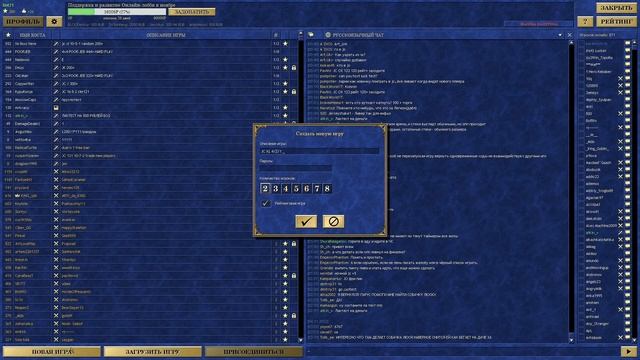
Task: Send chat message with the arrow button
Action: pyautogui.click(x=629, y=351)
